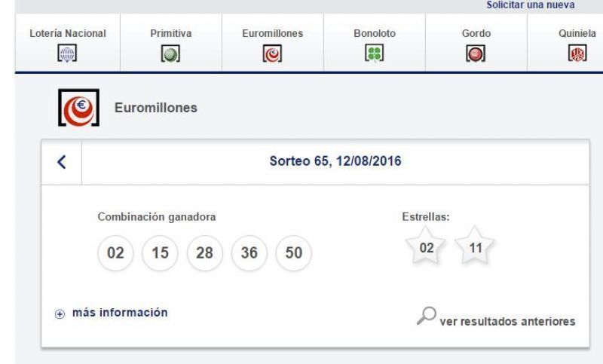Click the Gordo red ball icon

point(476,54)
